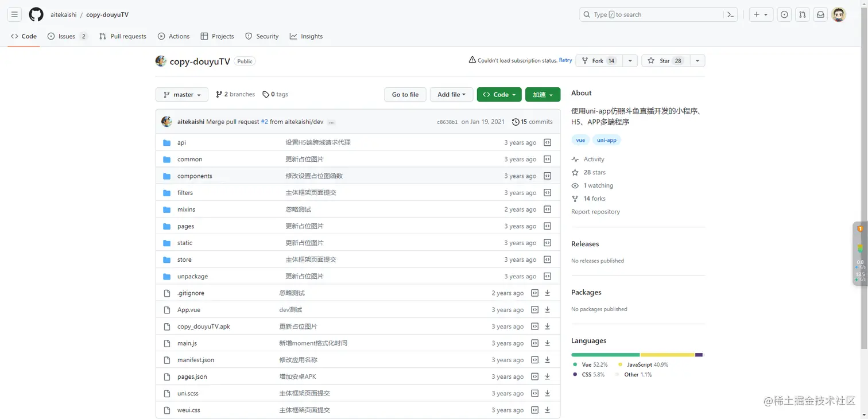View the 15 commits history
868x419 pixels.
532,122
